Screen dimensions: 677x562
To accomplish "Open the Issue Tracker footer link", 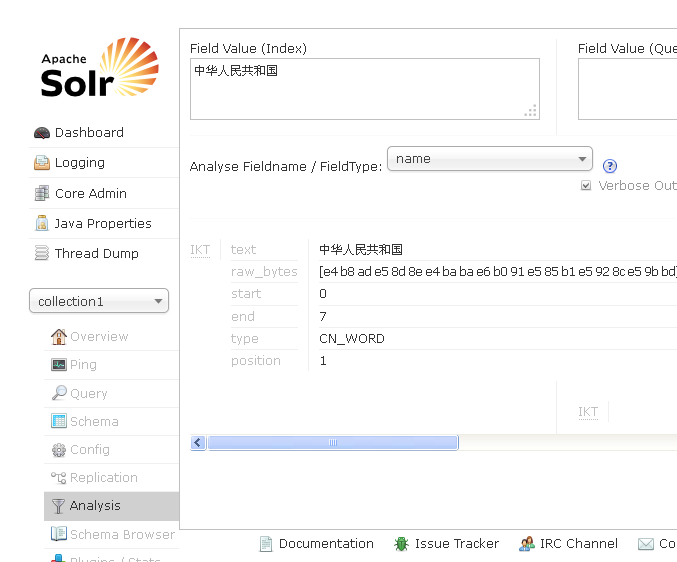I will 457,543.
